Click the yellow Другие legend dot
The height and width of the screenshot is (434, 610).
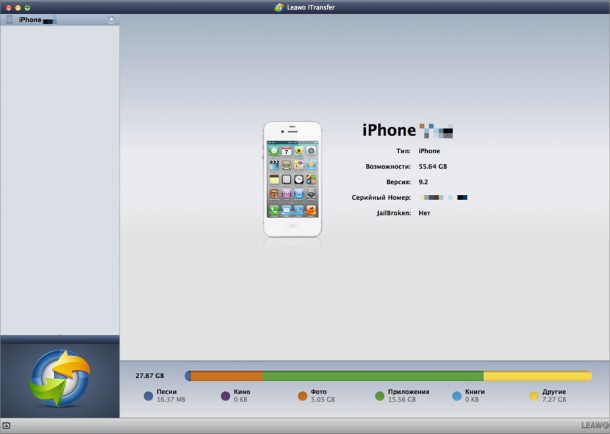pos(534,396)
